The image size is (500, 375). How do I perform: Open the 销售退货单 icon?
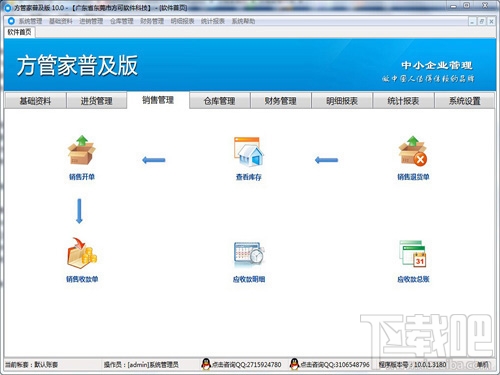point(413,151)
